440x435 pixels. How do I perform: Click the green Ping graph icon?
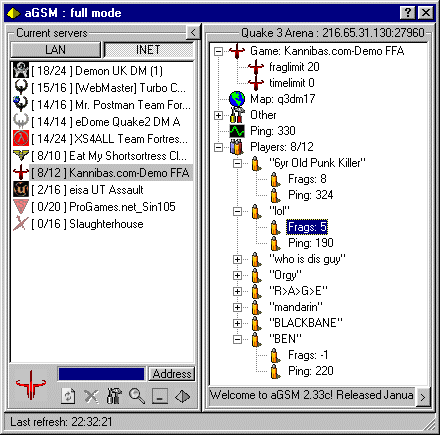tap(237, 131)
